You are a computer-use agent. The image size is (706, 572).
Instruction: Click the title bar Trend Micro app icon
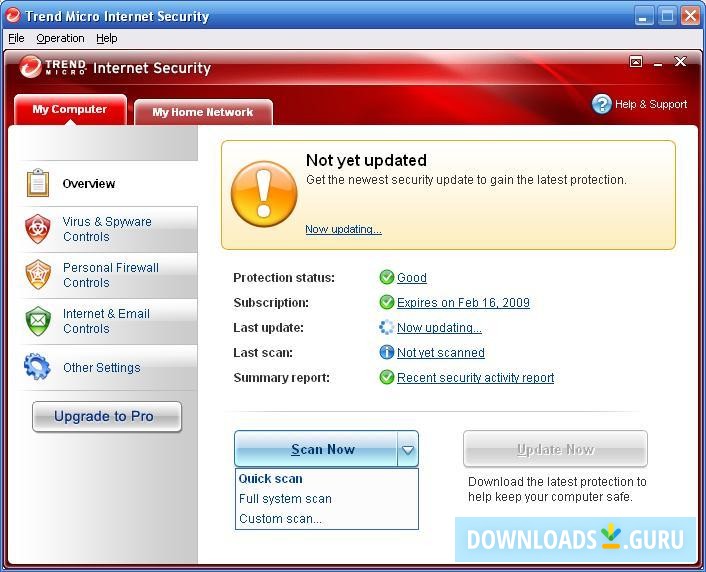point(13,16)
